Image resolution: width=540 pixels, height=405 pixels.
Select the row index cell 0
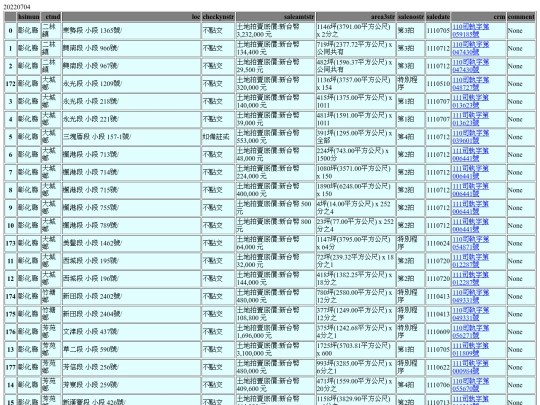10,31
